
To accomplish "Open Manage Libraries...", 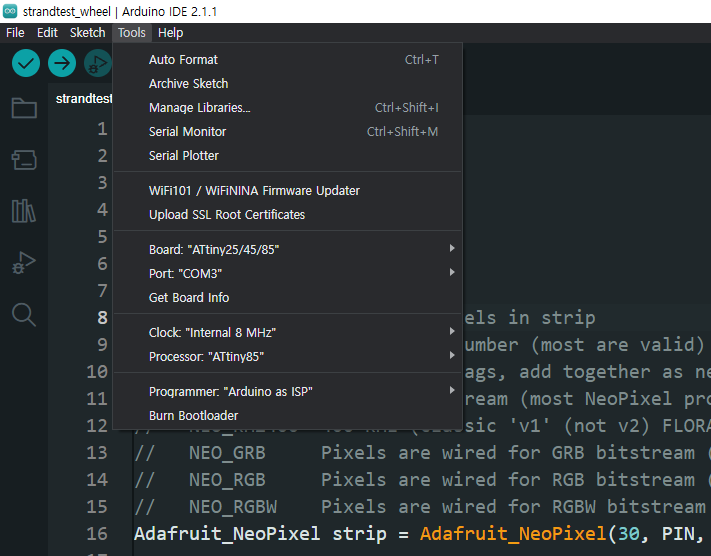I will click(x=287, y=107).
